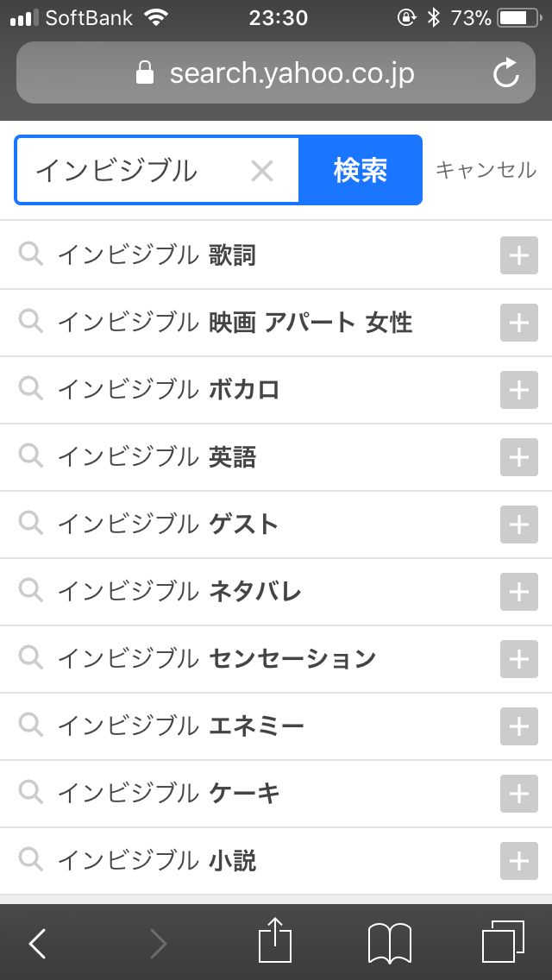Tap plus icon next to ゲスト
This screenshot has width=552, height=980.
point(518,525)
